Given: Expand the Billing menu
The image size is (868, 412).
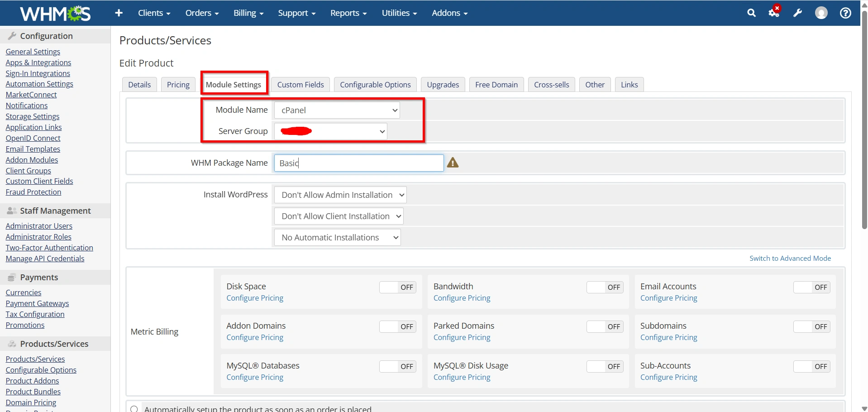Looking at the screenshot, I should pyautogui.click(x=248, y=13).
